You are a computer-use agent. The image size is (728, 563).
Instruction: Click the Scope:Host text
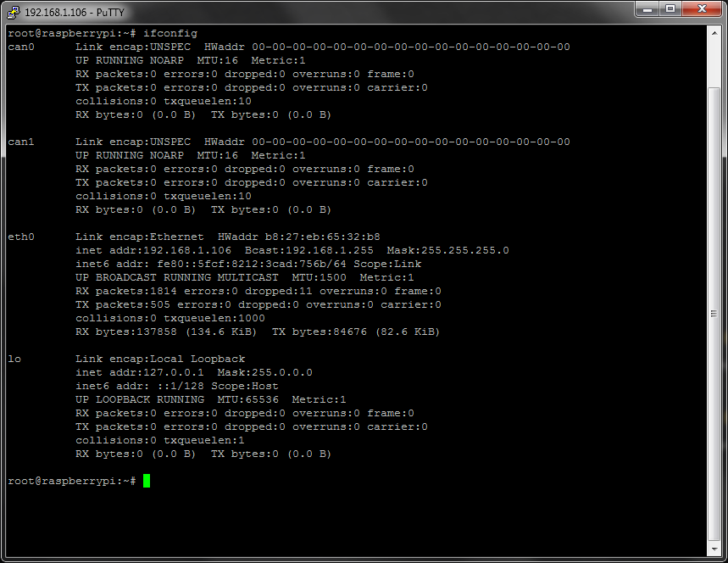coord(245,386)
